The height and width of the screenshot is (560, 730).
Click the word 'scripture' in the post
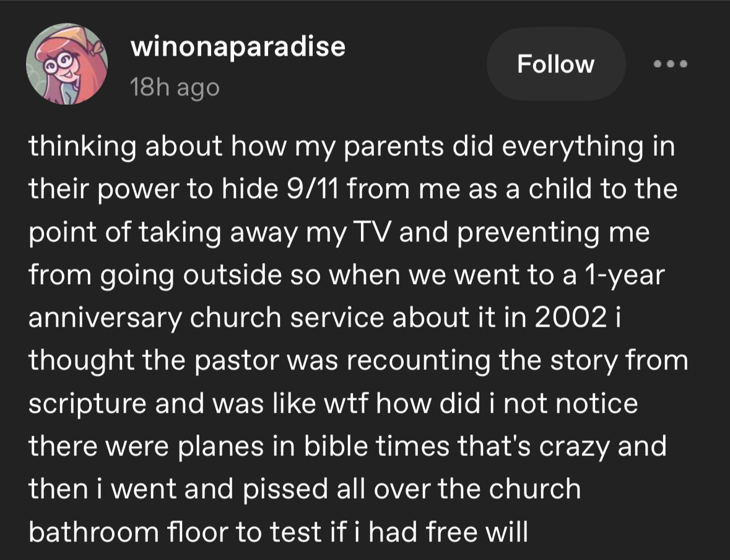click(x=87, y=404)
